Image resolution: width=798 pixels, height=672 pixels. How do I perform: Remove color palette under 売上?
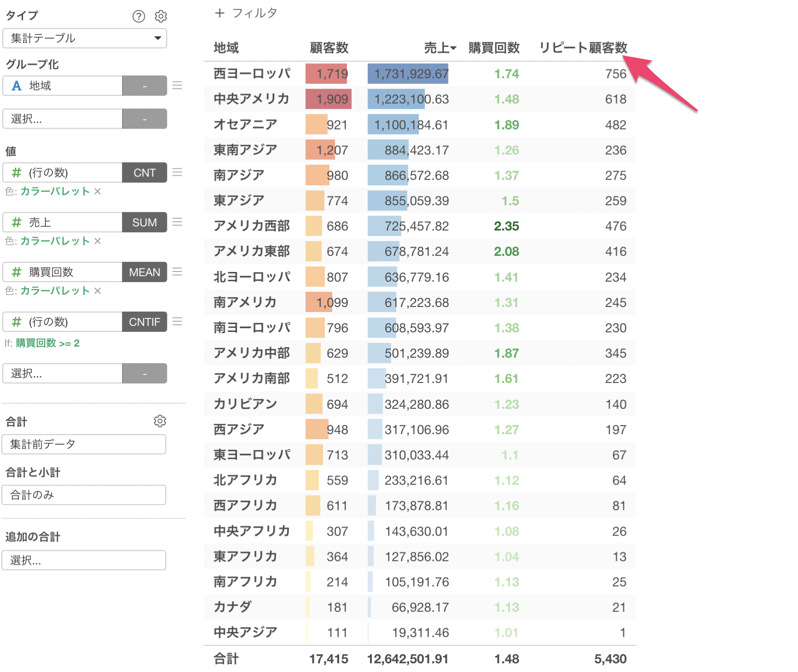pos(98,241)
